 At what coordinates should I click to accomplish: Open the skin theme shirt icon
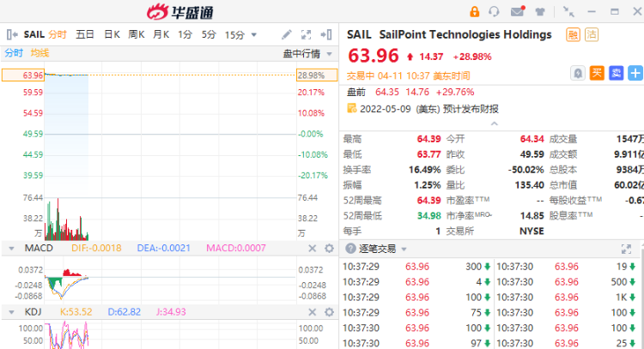(539, 11)
